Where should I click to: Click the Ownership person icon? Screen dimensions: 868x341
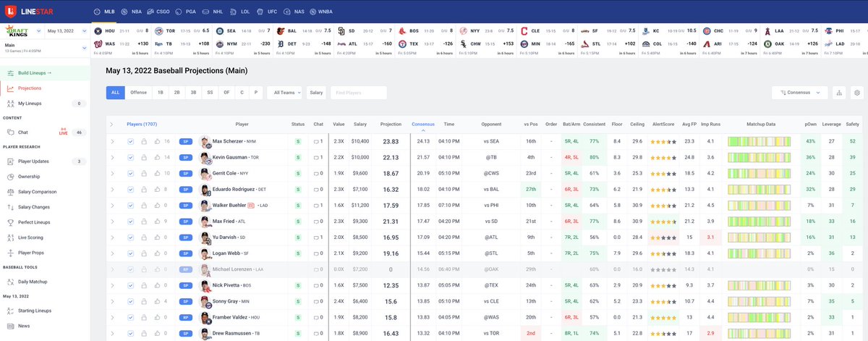point(10,177)
